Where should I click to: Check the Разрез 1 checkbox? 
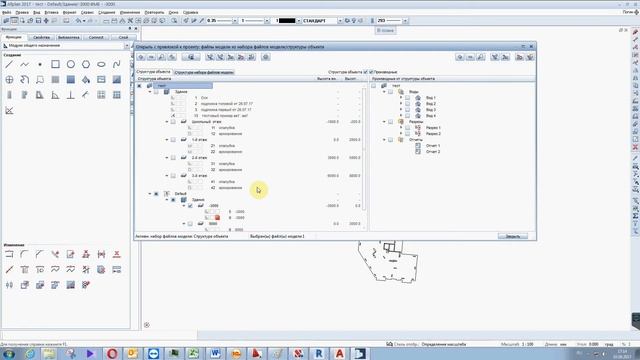tap(407, 128)
